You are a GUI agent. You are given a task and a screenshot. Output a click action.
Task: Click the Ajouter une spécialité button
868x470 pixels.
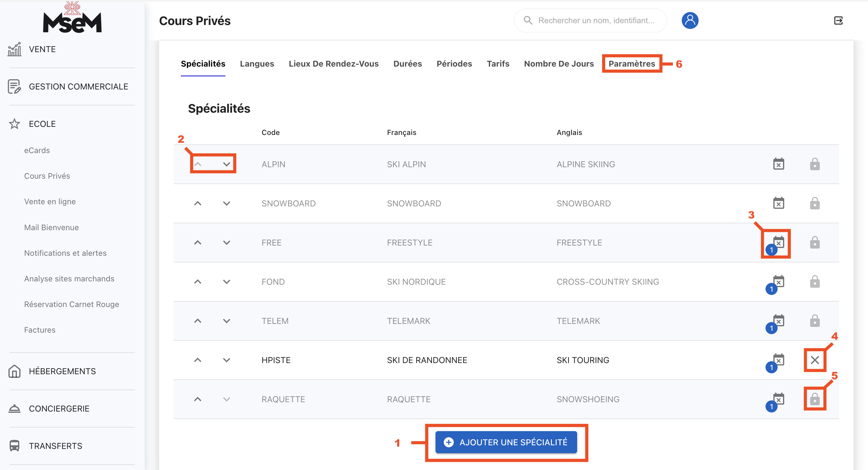tap(506, 442)
